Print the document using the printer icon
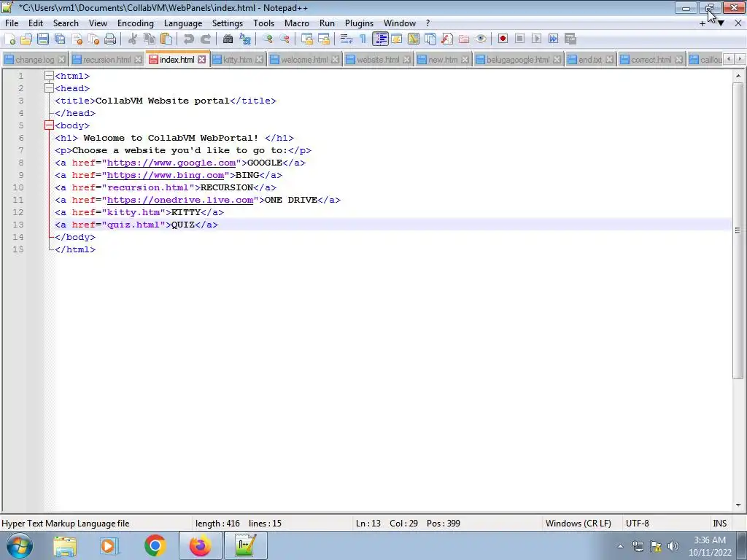This screenshot has width=747, height=560. (110, 39)
